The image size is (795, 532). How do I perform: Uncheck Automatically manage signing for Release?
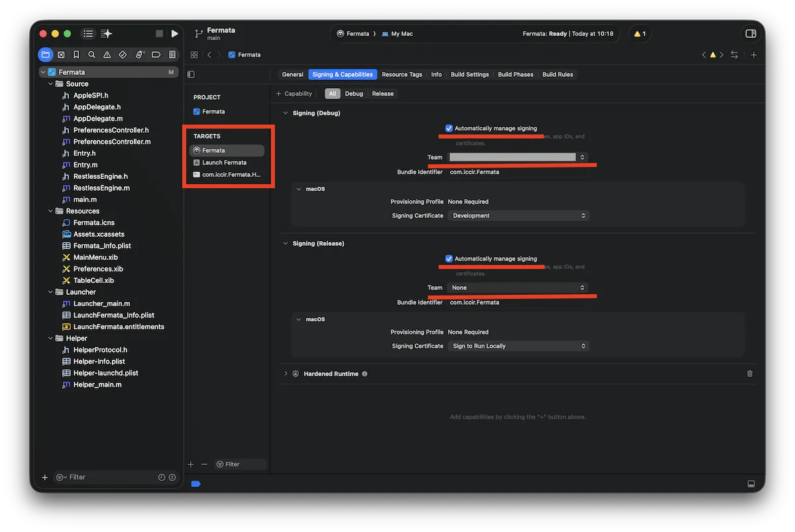(x=449, y=259)
